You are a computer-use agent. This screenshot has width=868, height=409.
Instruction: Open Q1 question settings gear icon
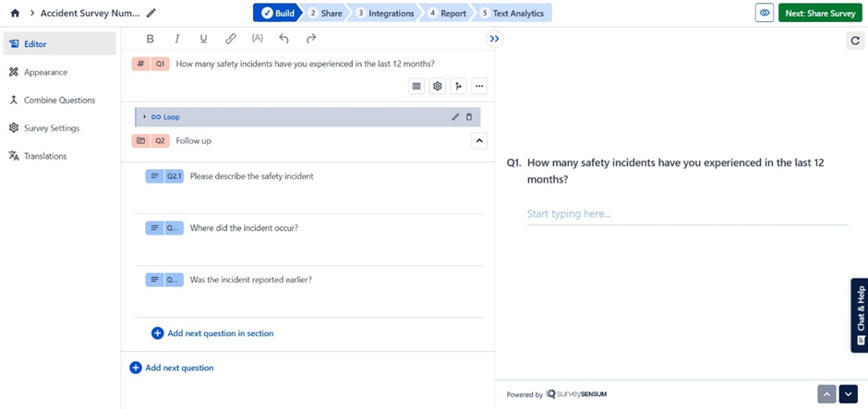[438, 86]
